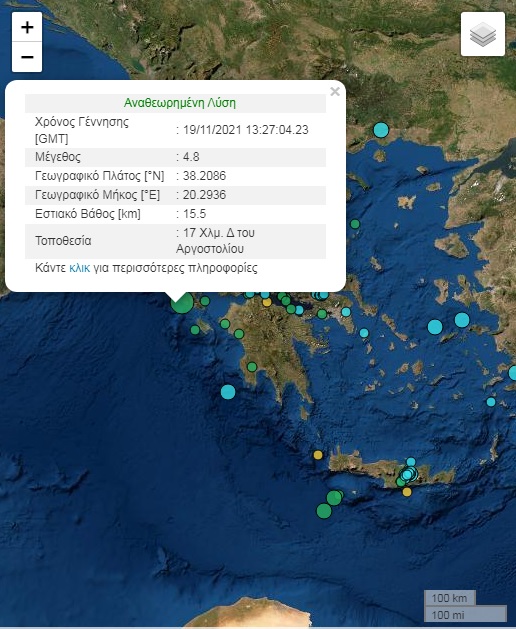Select the green marker at northwest Peloponnese coast
This screenshot has height=629, width=516.
click(225, 324)
